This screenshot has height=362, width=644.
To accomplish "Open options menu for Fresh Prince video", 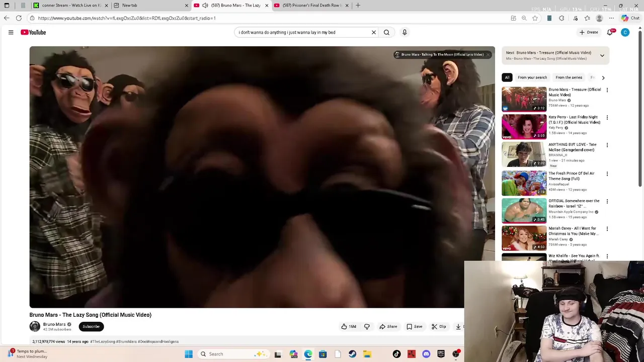I will point(607,174).
